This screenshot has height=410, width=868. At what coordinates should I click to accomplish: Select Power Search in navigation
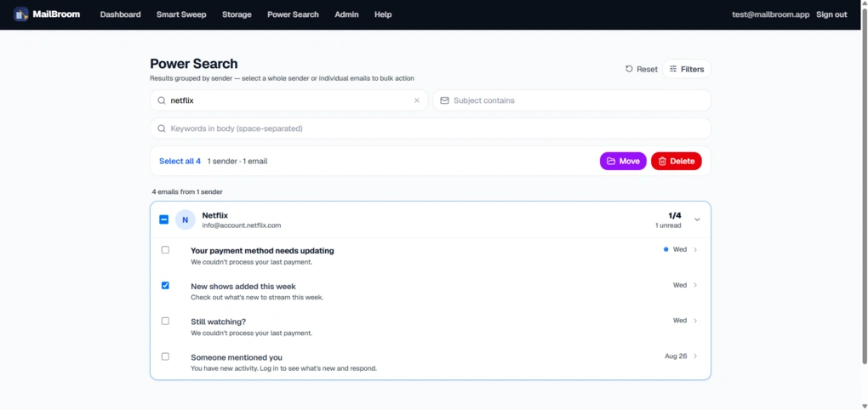tap(293, 14)
